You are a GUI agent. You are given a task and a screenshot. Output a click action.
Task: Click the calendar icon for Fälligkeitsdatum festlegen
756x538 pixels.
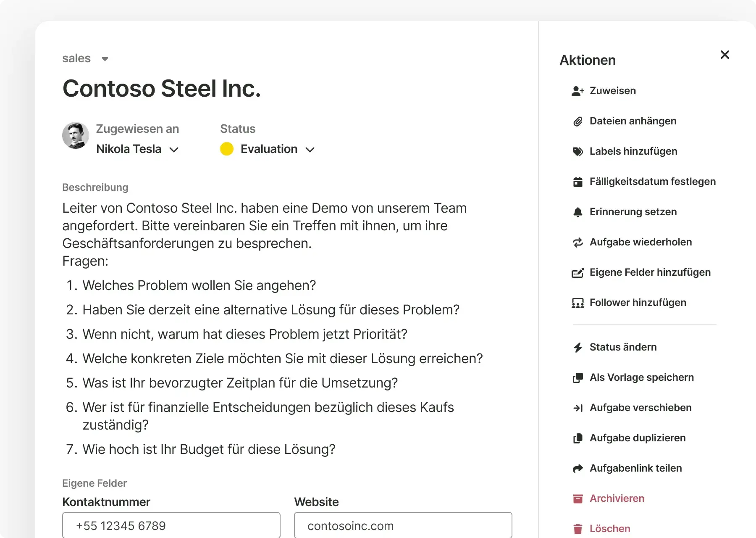[578, 182]
